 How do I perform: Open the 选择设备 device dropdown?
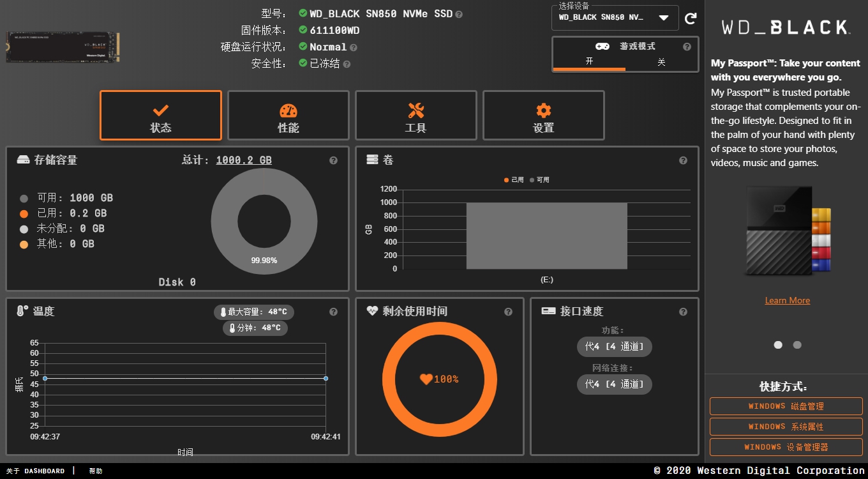point(615,18)
